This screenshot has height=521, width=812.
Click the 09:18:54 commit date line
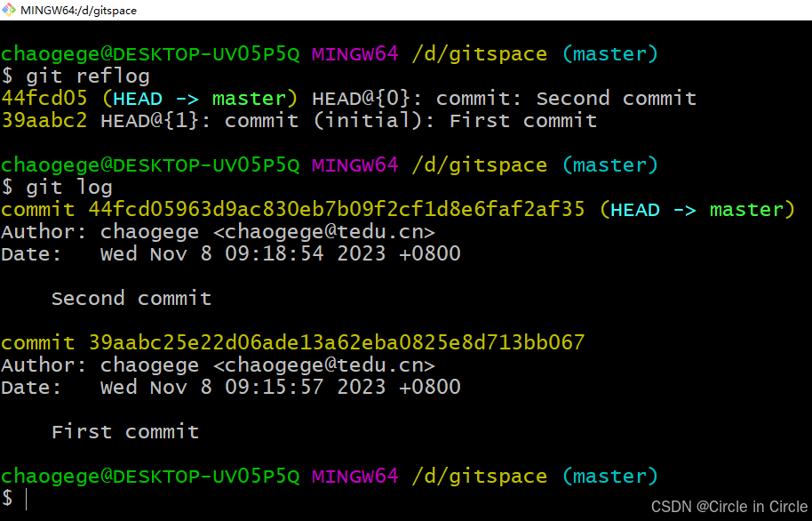tap(281, 253)
